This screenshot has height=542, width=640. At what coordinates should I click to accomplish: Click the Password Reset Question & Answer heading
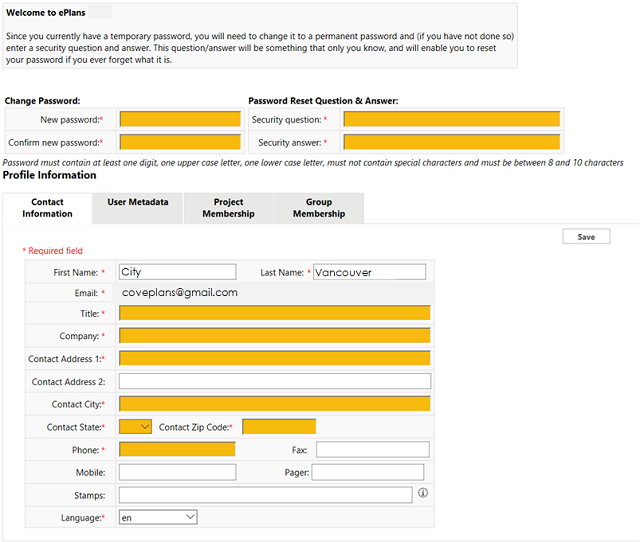click(x=323, y=101)
